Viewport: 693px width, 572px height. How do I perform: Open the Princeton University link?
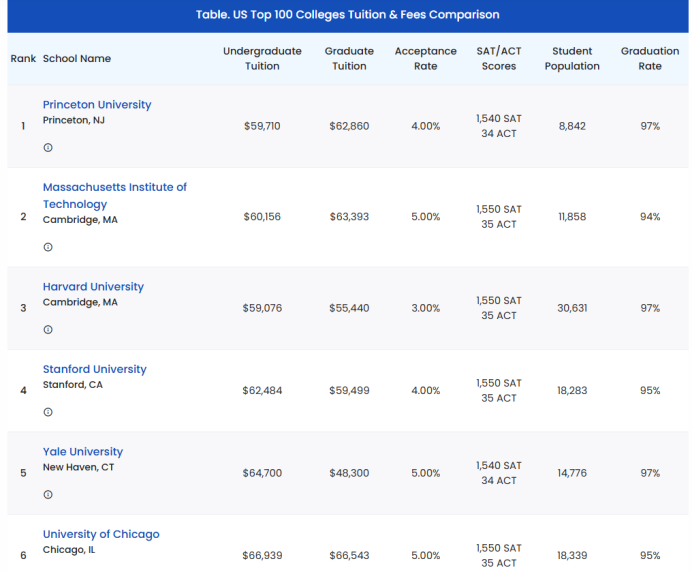pos(97,105)
